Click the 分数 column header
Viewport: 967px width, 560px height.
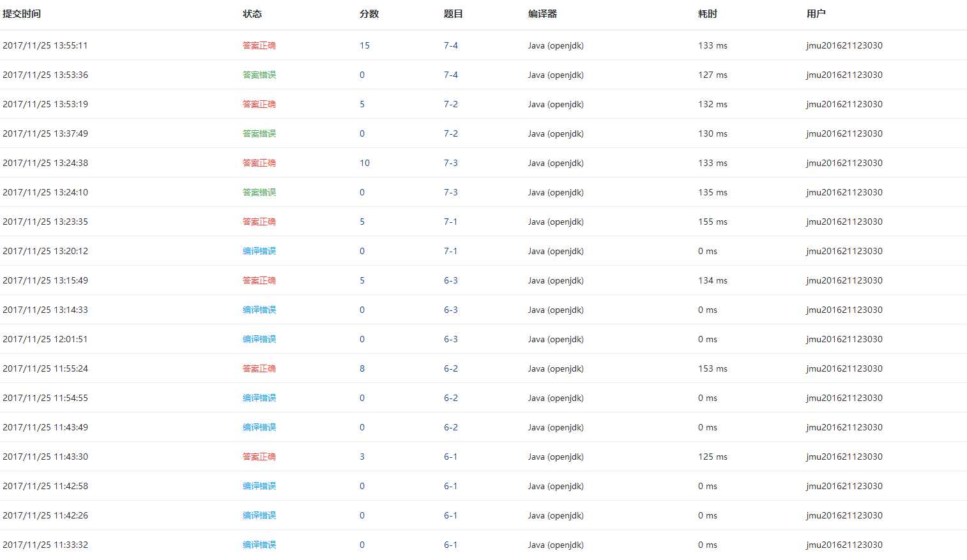pyautogui.click(x=369, y=13)
